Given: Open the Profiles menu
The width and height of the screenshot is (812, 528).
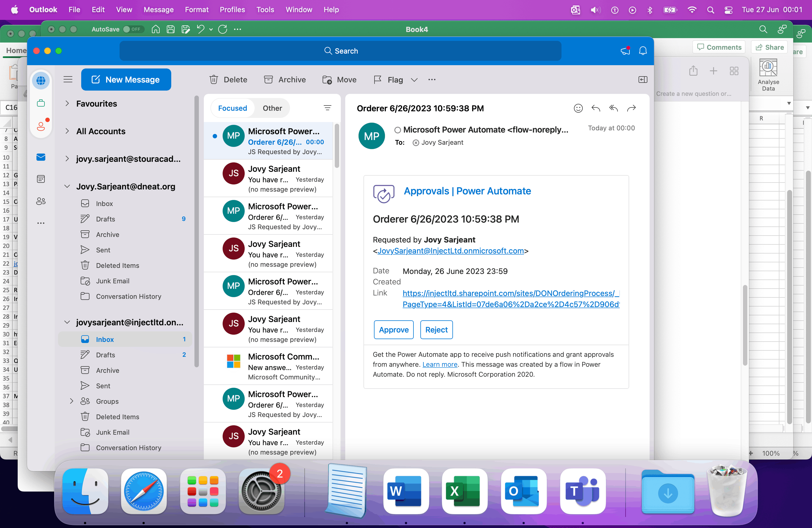Looking at the screenshot, I should click(x=232, y=10).
